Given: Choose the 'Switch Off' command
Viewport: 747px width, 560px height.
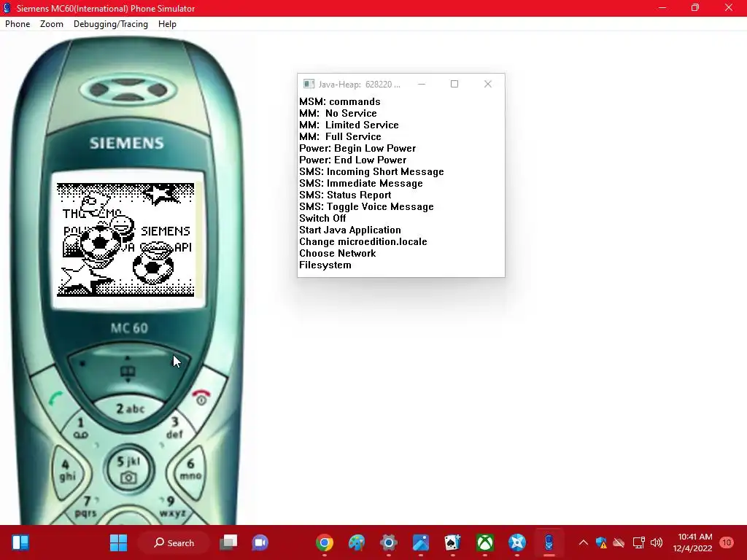Looking at the screenshot, I should coord(322,218).
